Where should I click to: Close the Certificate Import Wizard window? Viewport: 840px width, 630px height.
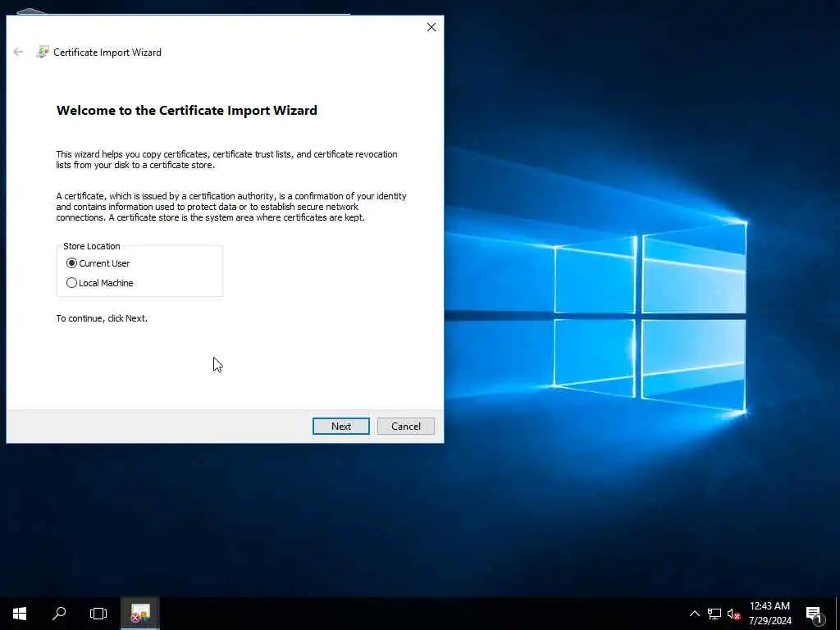coord(431,27)
